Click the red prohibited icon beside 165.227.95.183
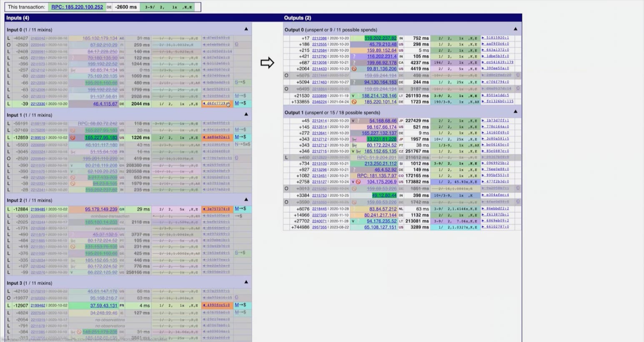 [x=73, y=138]
